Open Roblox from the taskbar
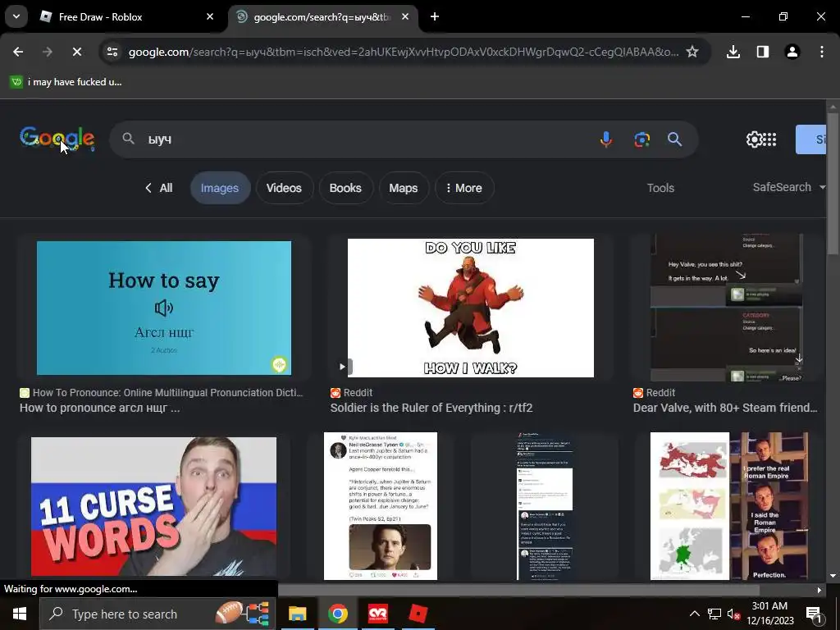Viewport: 840px width, 630px height. pos(418,614)
